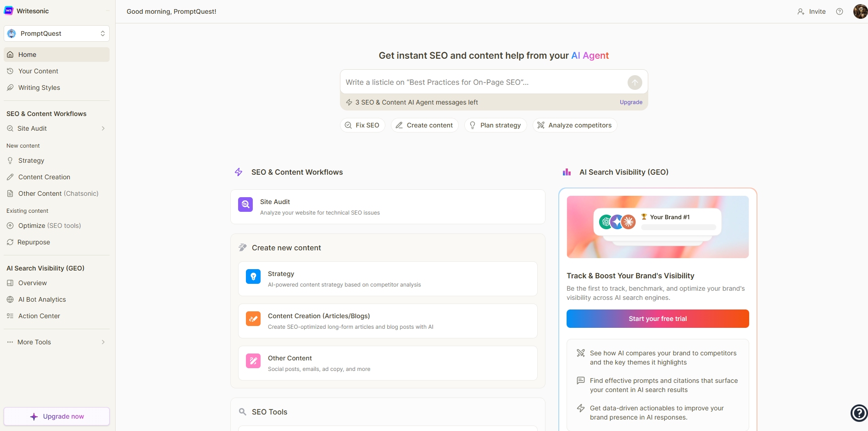Click the pink Other Content icon

click(x=253, y=361)
